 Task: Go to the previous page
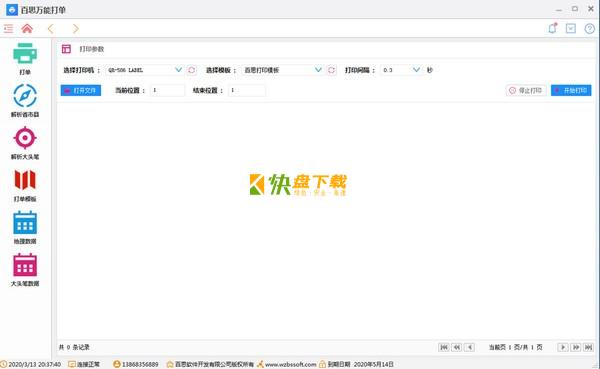pyautogui.click(x=470, y=347)
